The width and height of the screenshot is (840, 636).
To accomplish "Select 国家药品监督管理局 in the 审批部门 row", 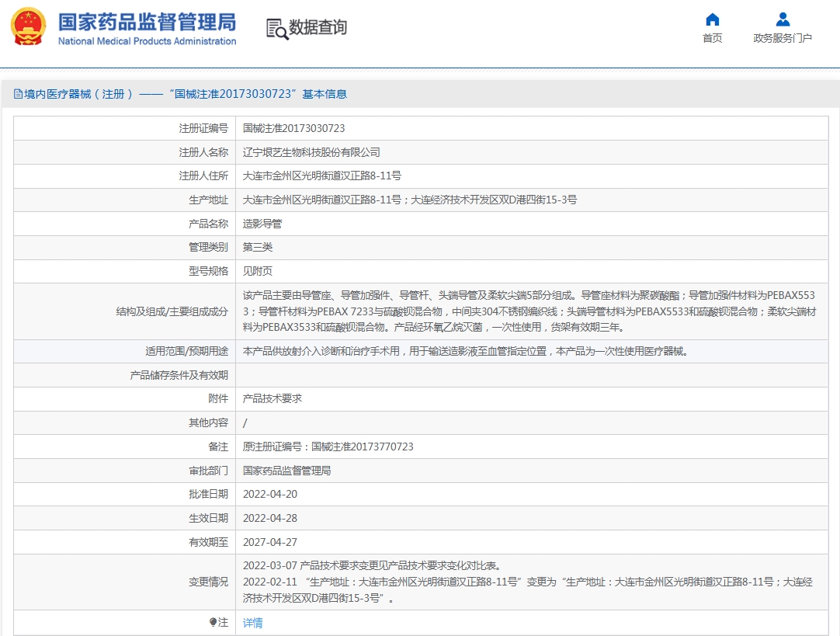I will pyautogui.click(x=286, y=471).
